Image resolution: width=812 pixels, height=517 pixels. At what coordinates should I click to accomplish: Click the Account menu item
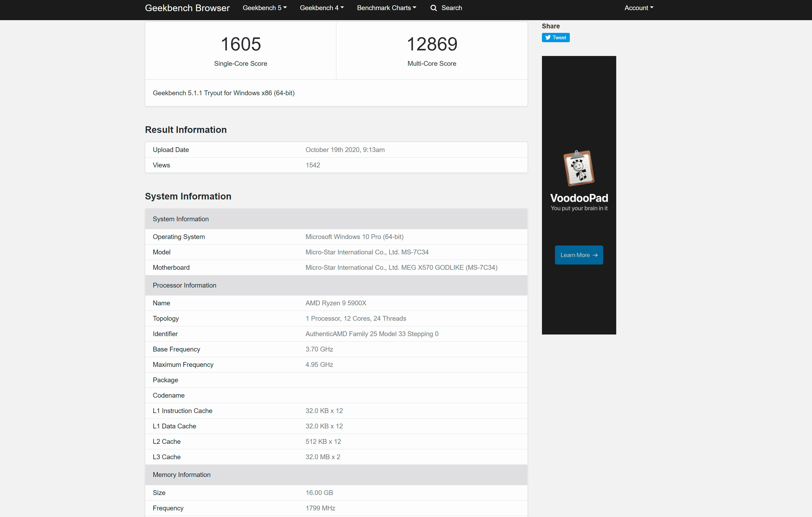(638, 8)
